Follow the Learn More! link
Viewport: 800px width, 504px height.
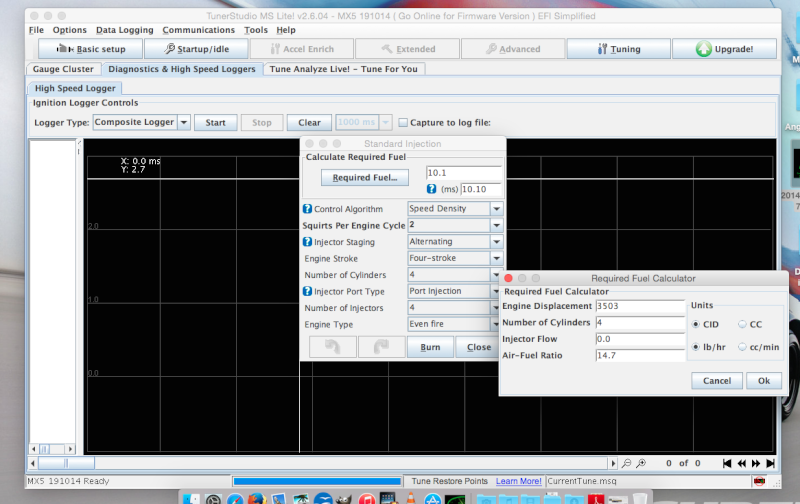[518, 481]
